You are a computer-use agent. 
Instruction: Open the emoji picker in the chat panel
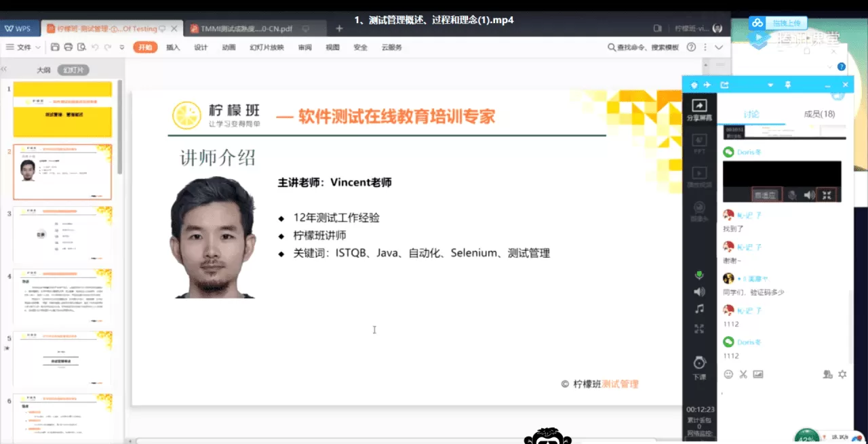coord(728,374)
